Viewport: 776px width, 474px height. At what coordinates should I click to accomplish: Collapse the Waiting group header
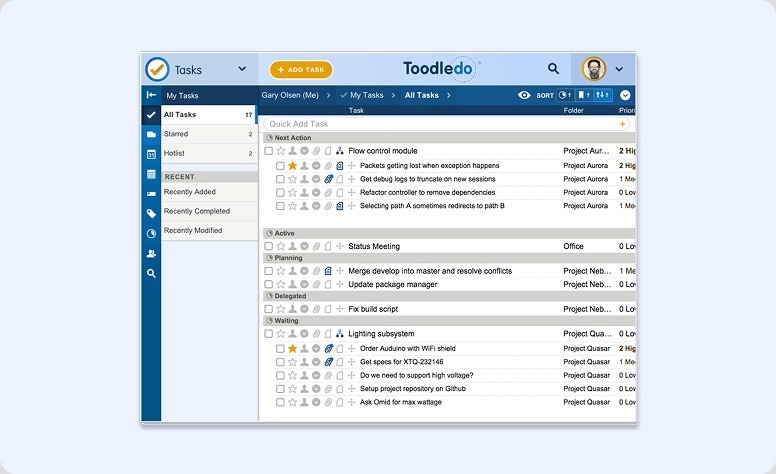click(x=449, y=321)
